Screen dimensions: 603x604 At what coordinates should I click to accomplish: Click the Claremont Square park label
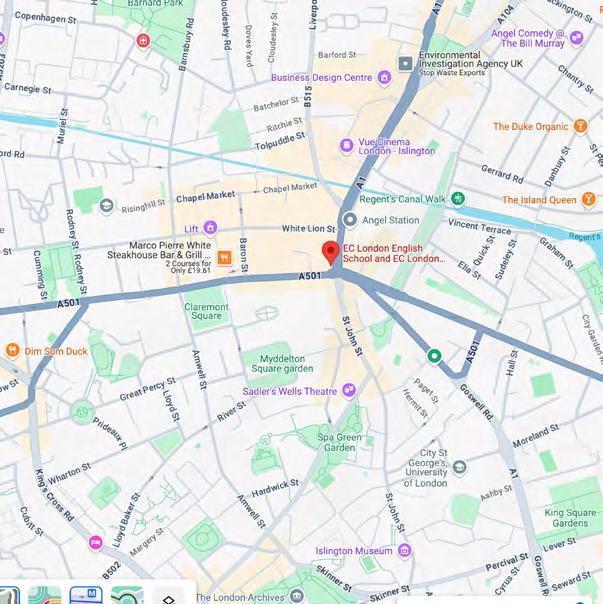[207, 311]
